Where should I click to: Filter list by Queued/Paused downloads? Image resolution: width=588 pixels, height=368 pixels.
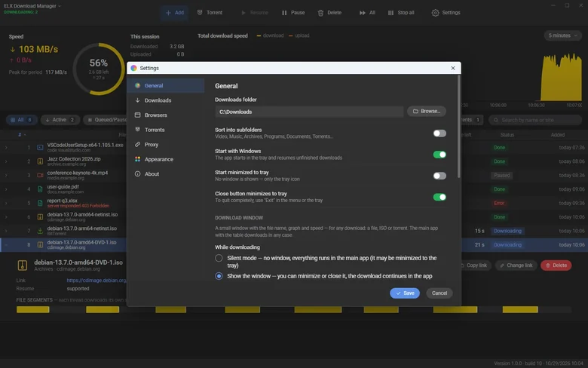[x=105, y=120]
